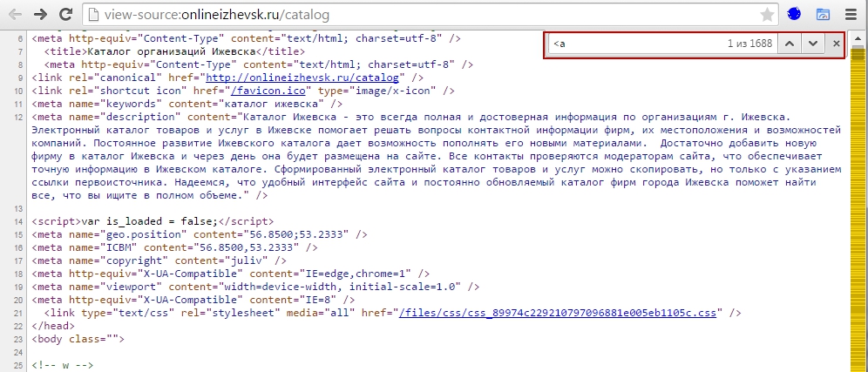Click line number 14 in the gutter

[x=19, y=221]
